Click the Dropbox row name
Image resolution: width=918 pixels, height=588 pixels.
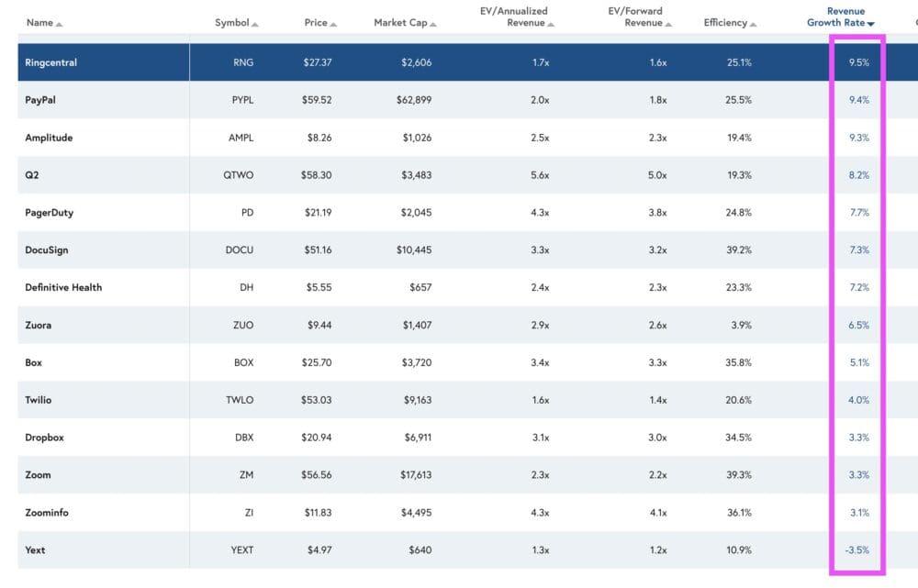pos(45,438)
